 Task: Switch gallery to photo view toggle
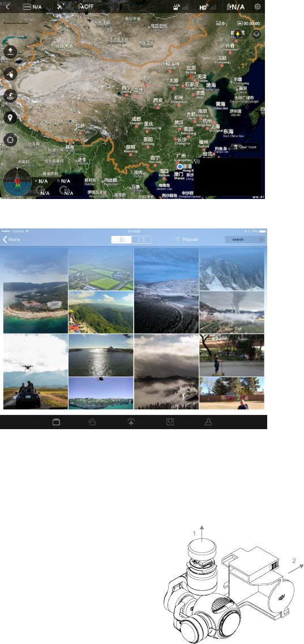[121, 239]
